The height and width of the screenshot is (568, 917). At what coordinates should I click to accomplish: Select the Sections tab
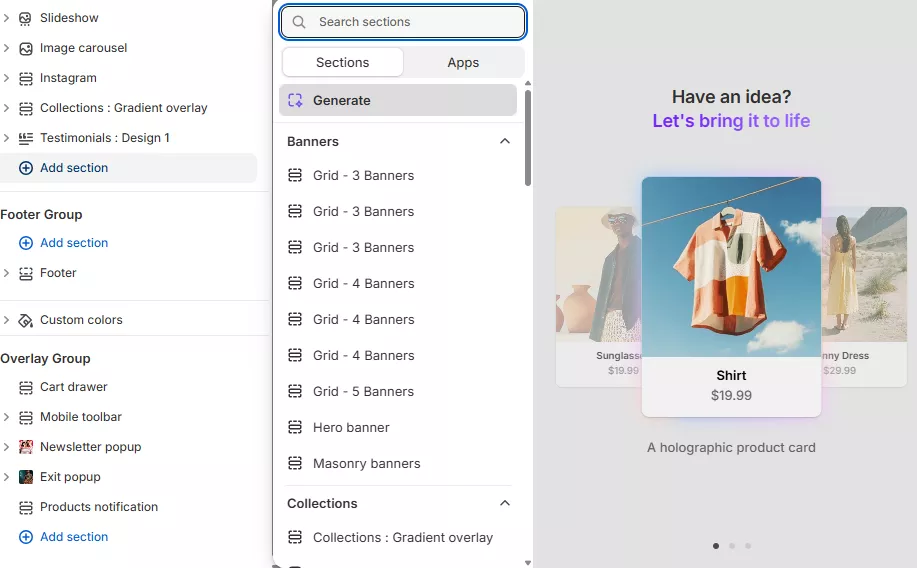click(x=342, y=62)
